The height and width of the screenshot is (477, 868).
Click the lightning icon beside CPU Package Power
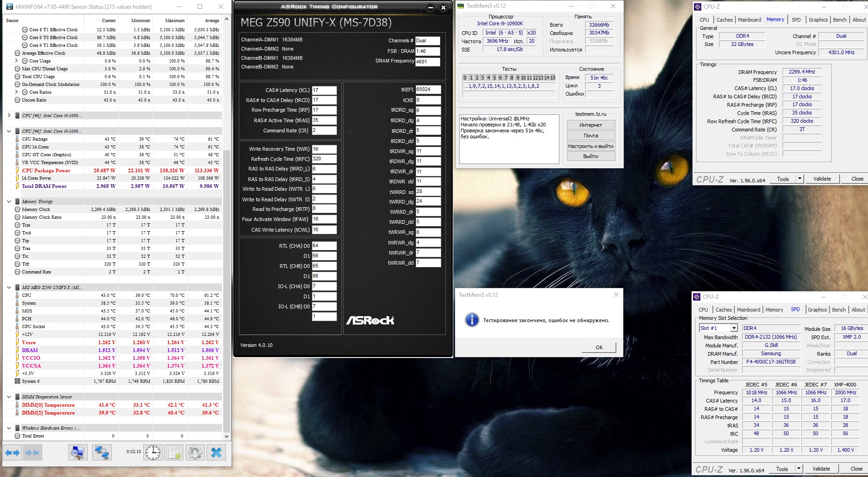coord(17,170)
